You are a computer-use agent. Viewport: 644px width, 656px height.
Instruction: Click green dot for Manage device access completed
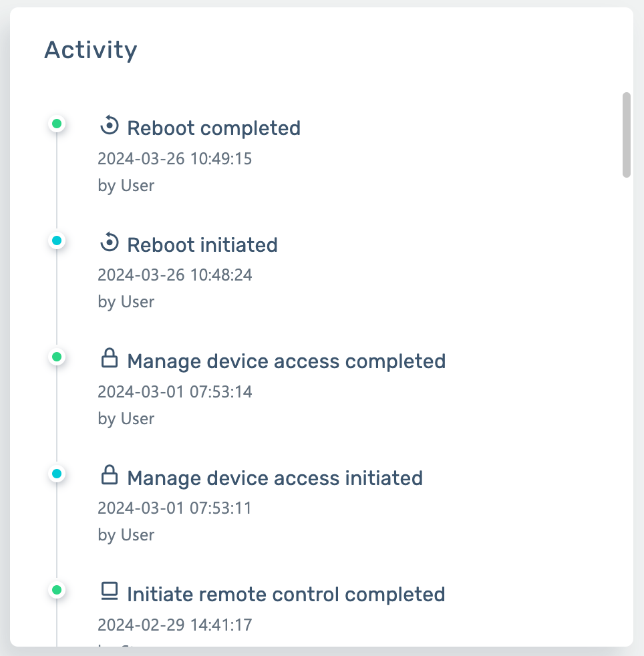(x=57, y=357)
